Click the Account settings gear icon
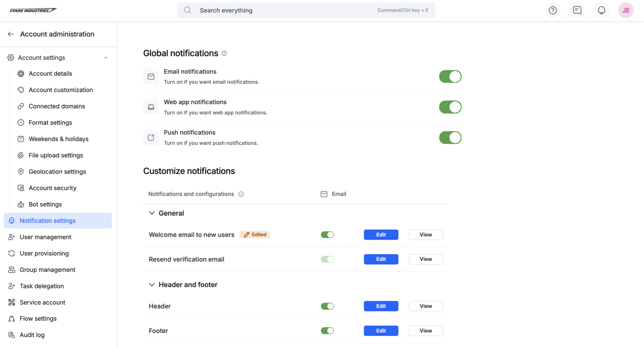The image size is (644, 348). click(11, 58)
